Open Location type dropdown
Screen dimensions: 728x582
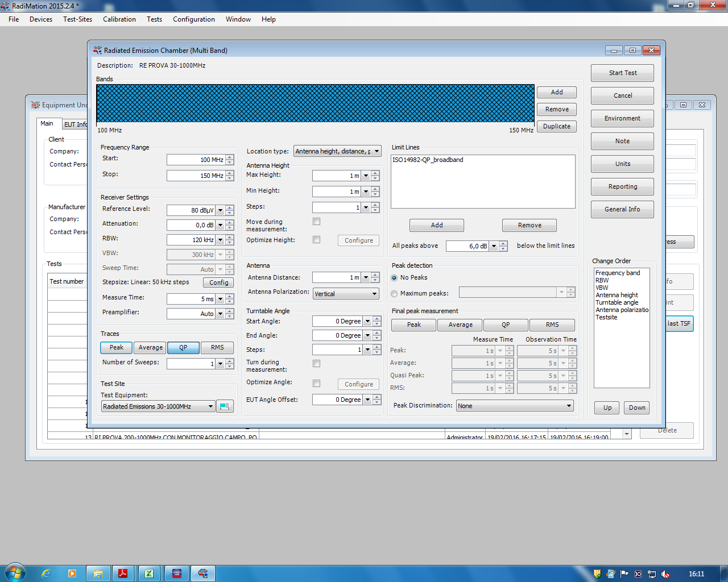pos(337,151)
